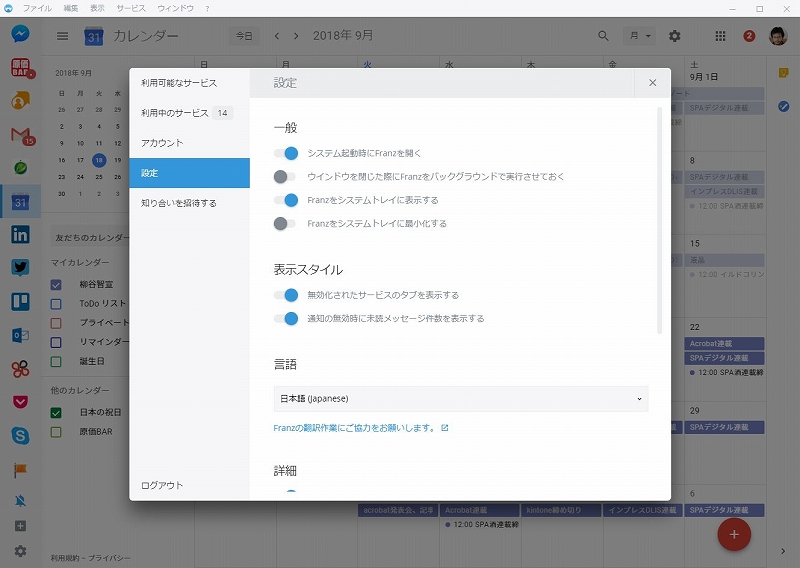Screen dimensions: 800x568
Task: Open the Outlook service icon
Action: tap(20, 335)
